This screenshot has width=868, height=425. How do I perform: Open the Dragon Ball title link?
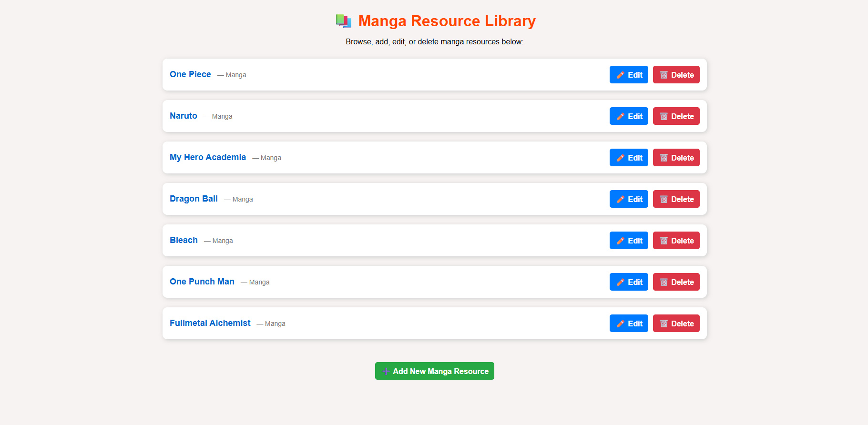(x=194, y=199)
